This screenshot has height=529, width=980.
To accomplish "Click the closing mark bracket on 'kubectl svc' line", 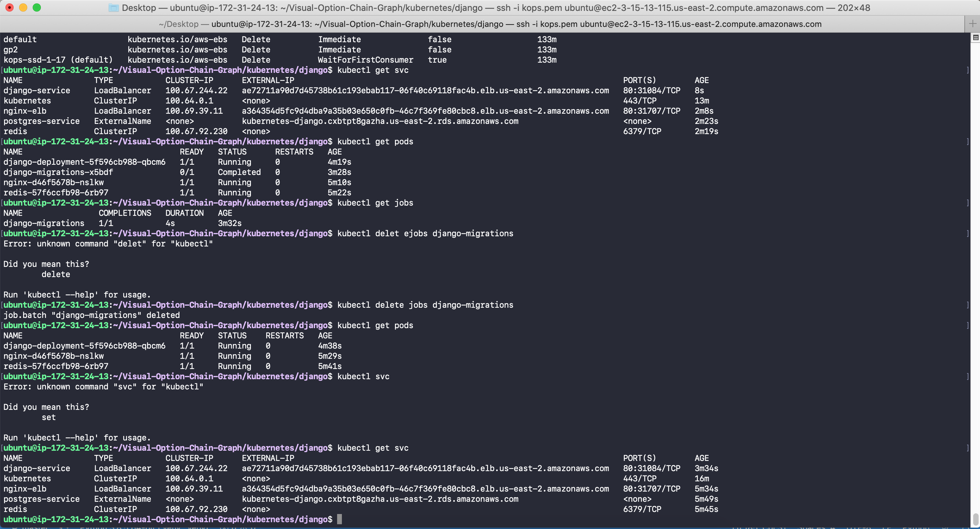I will point(967,376).
